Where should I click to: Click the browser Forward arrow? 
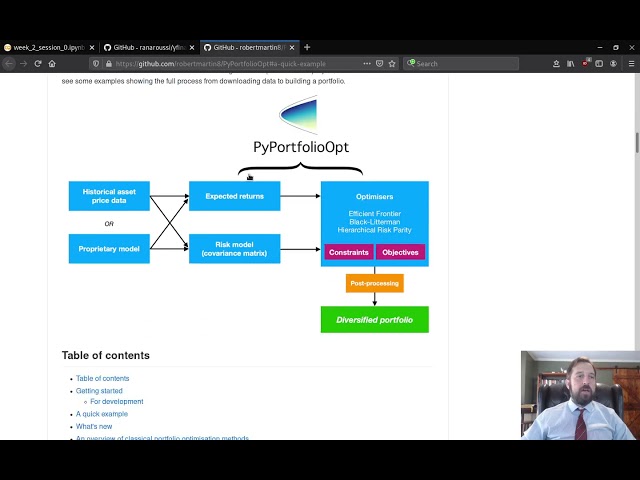pyautogui.click(x=24, y=64)
